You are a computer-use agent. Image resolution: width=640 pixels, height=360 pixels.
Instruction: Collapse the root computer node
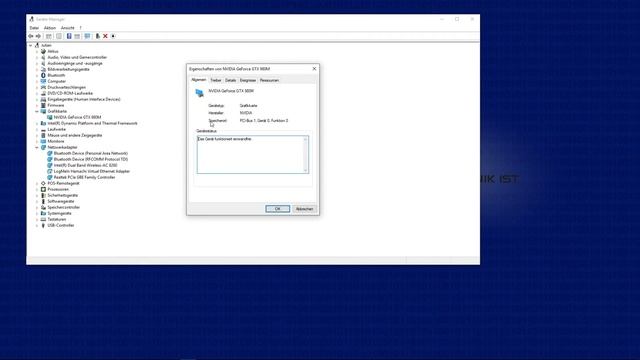(x=31, y=45)
